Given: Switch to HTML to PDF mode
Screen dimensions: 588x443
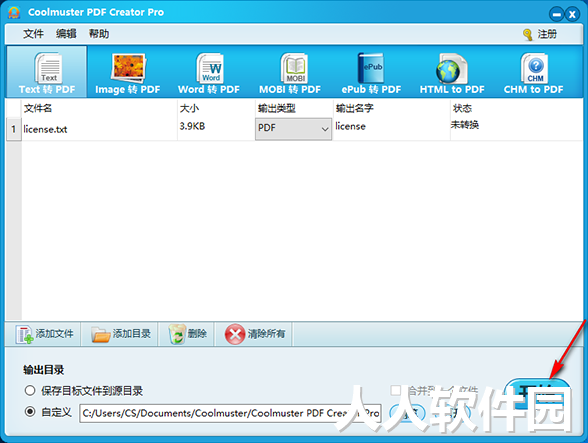Looking at the screenshot, I should 452,72.
